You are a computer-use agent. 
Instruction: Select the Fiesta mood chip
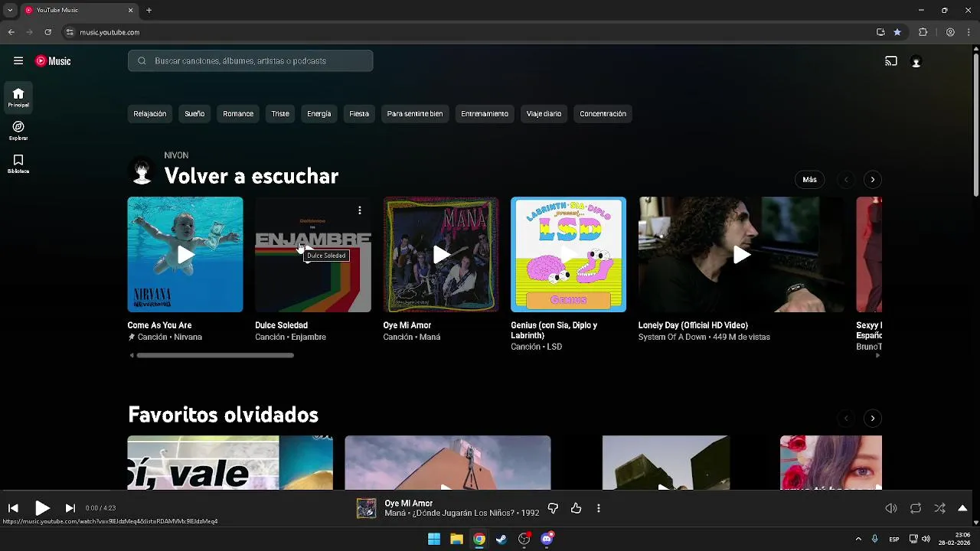tap(359, 114)
